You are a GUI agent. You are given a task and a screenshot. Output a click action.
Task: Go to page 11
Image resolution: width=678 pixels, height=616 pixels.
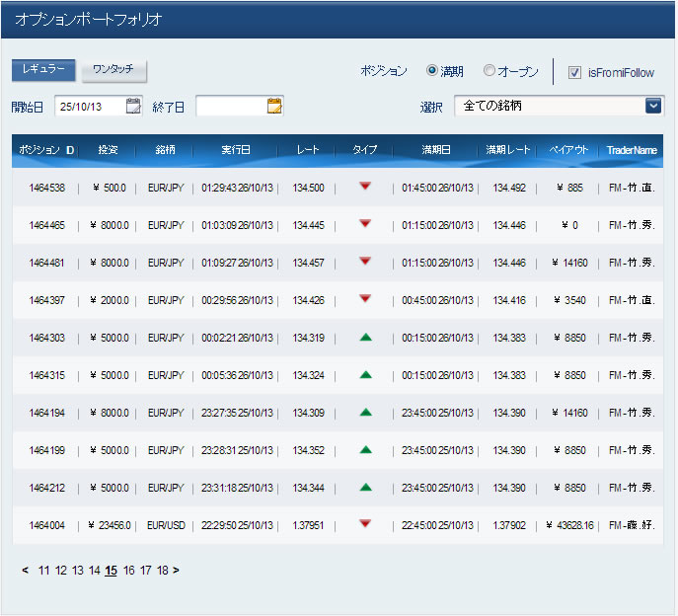(x=43, y=571)
